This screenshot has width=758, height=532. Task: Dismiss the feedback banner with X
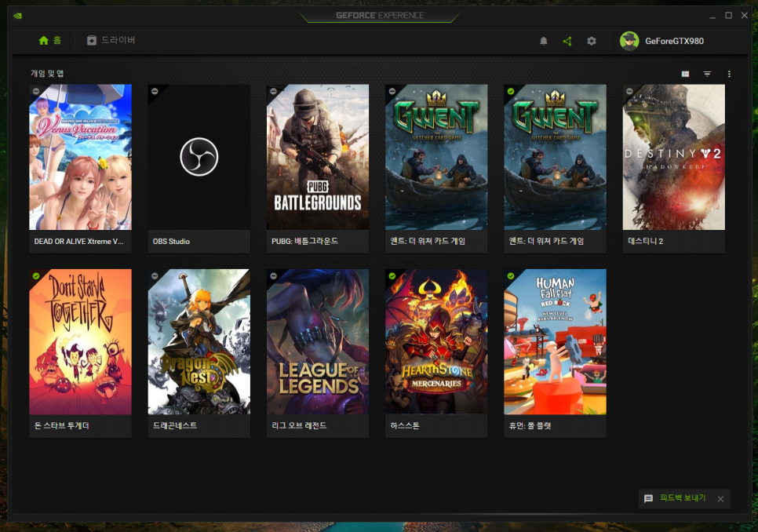pyautogui.click(x=720, y=499)
